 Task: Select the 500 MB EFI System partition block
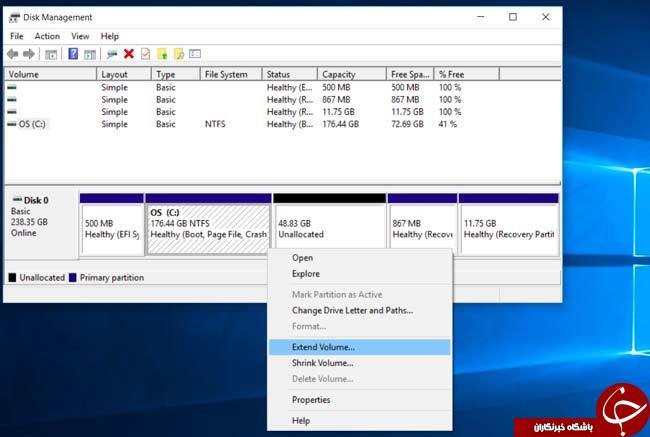click(x=112, y=224)
